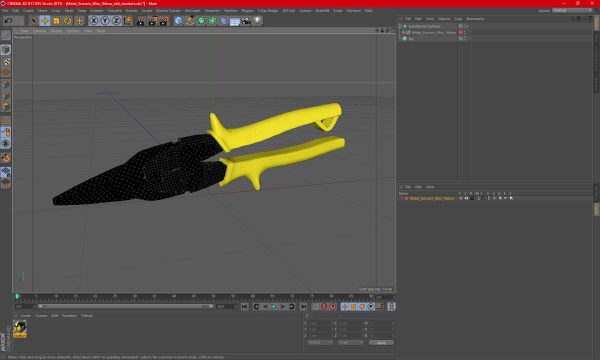
Task: Add a Cube primitive object
Action: [178, 21]
